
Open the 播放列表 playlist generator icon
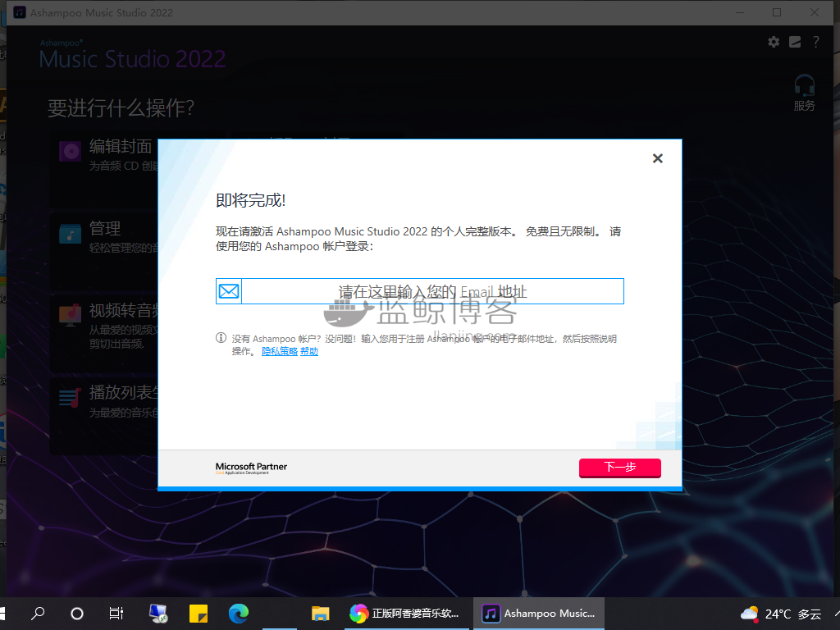click(70, 398)
